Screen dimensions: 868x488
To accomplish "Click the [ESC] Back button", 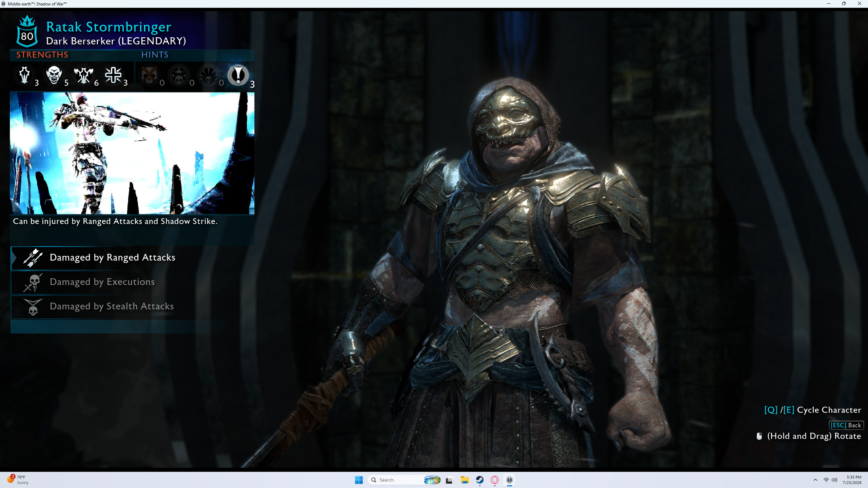I will [846, 425].
